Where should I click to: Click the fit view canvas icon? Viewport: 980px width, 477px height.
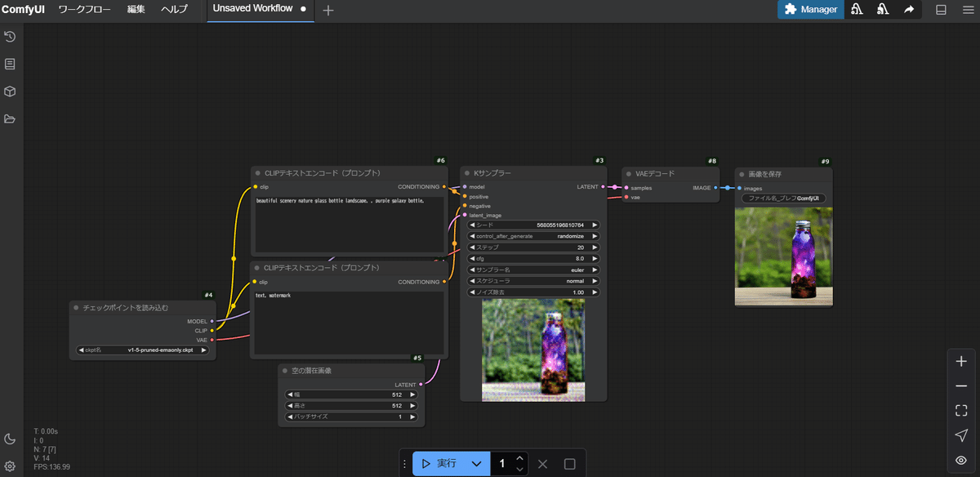pos(961,411)
